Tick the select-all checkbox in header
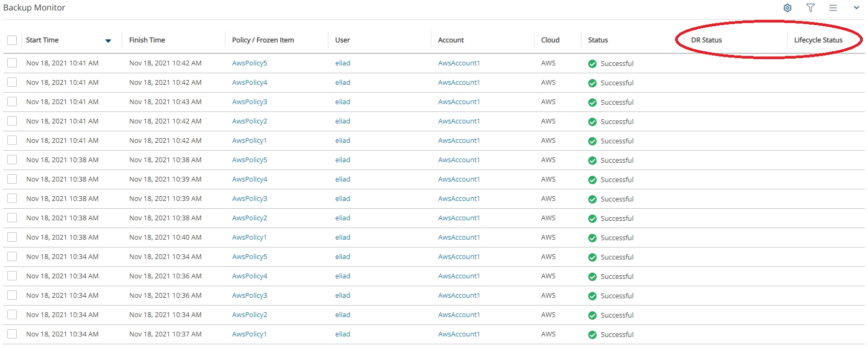Image resolution: width=868 pixels, height=349 pixels. 12,40
